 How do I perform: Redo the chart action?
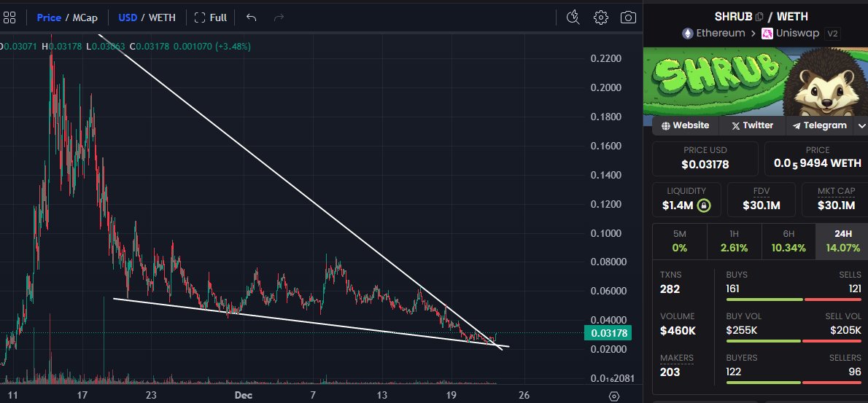[x=279, y=17]
